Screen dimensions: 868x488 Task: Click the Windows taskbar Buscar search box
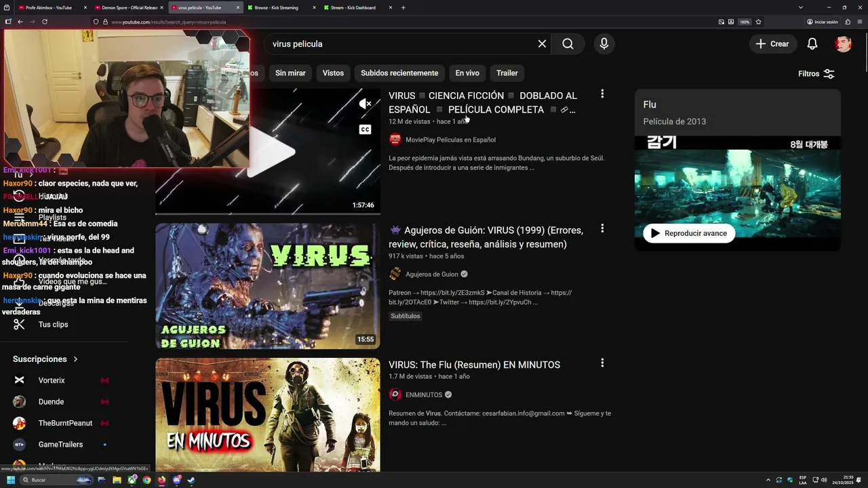(58, 480)
